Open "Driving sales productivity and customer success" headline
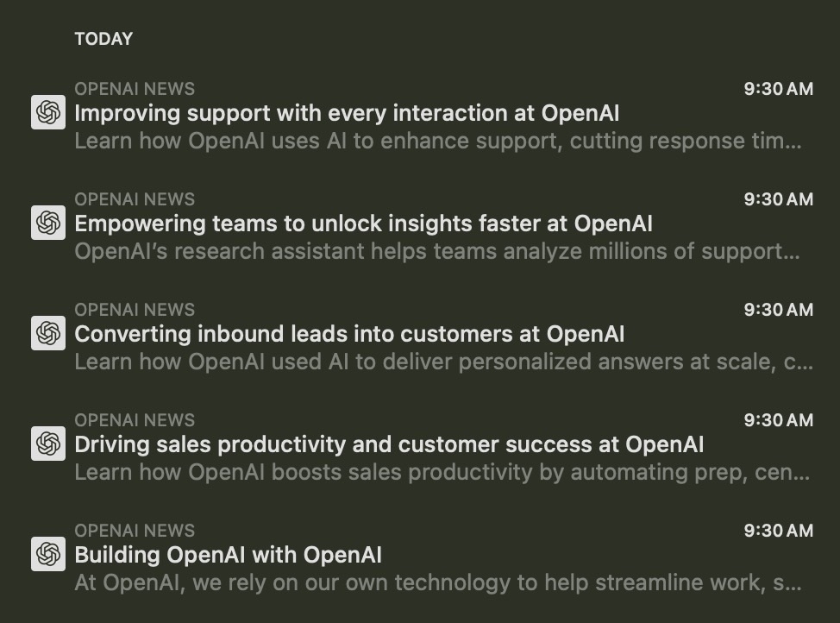Viewport: 840px width, 623px height. click(x=389, y=444)
